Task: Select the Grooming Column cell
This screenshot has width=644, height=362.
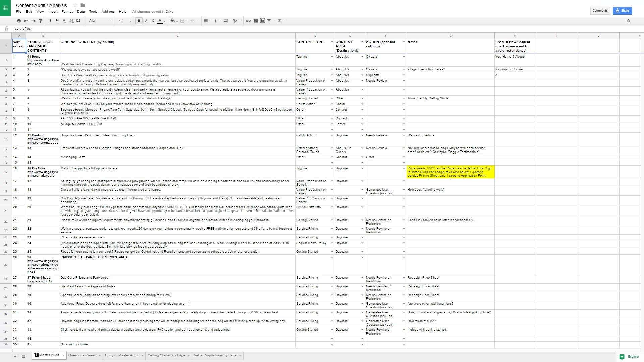Action: pos(177,344)
